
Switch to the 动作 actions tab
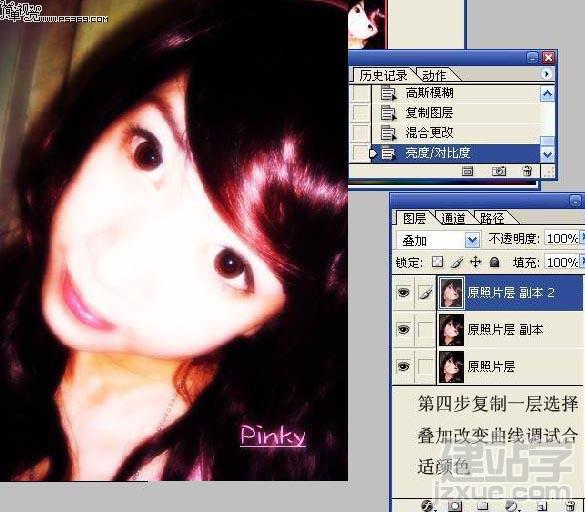[x=434, y=76]
